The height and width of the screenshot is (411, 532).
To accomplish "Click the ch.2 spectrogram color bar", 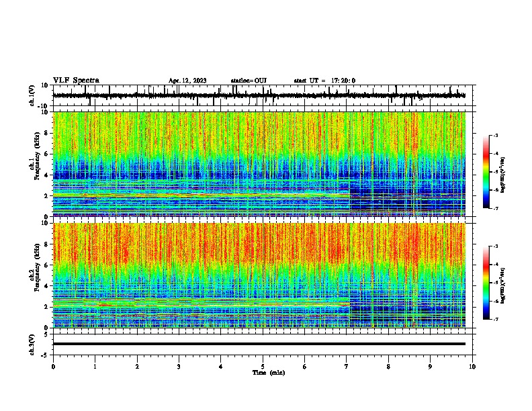I will coord(486,283).
